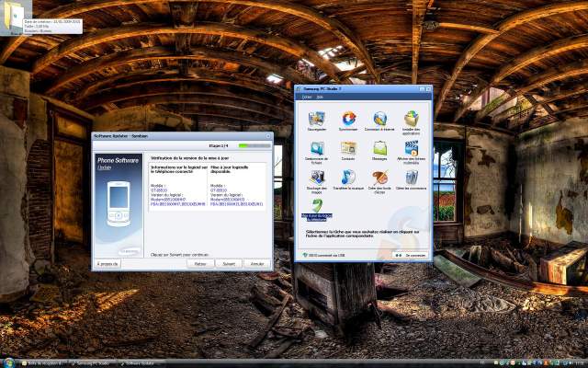Open Créer des fonds d'écran icon
The height and width of the screenshot is (368, 588).
coord(380,177)
